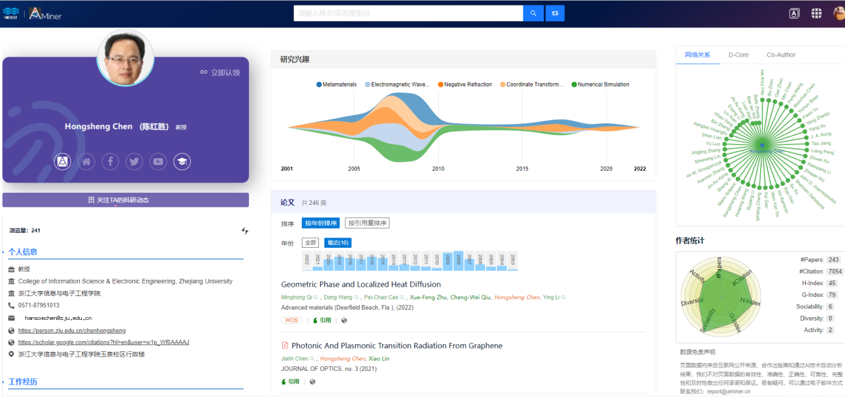Click the PDF icon before Photonic paper title

(x=285, y=345)
